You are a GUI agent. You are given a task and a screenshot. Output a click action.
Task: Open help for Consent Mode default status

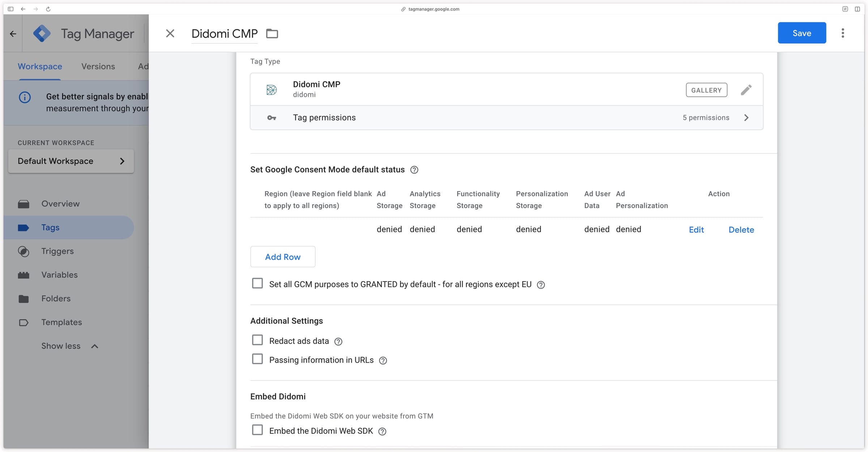414,170
